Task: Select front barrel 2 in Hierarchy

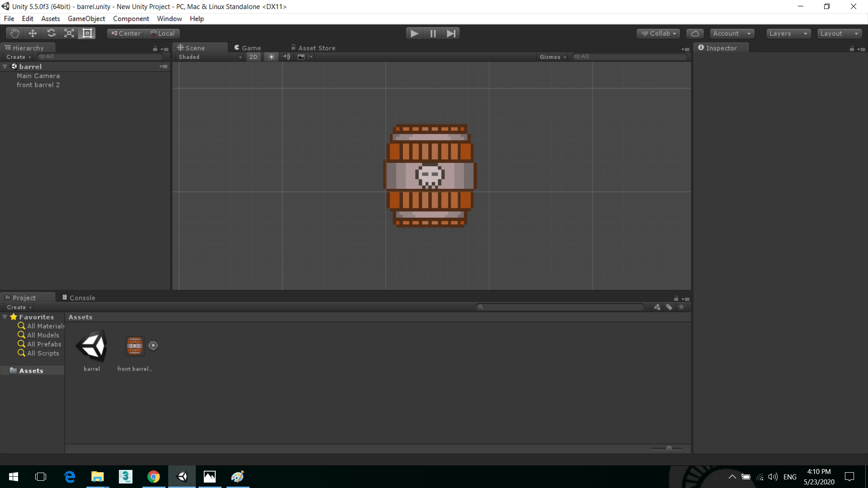Action: (x=38, y=85)
